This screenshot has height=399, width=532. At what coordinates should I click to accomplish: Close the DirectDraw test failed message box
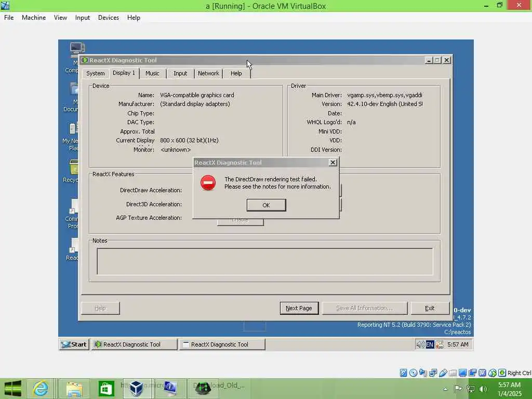333,163
